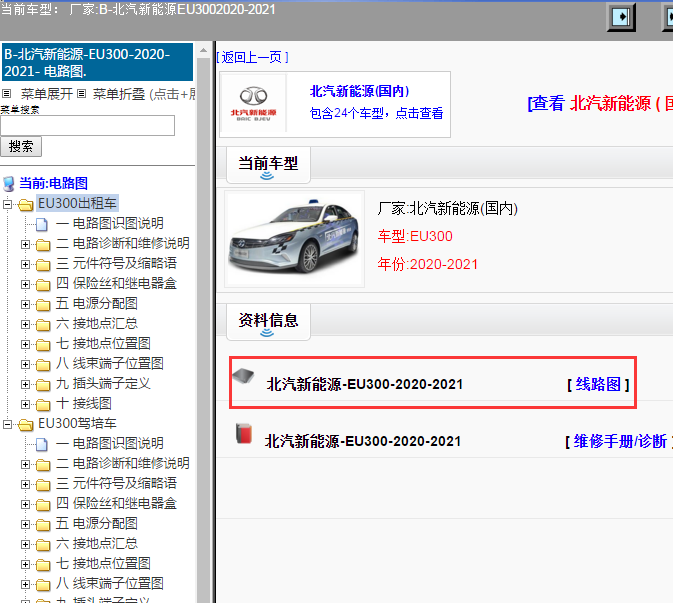Click the 北汽新能源-EU300-2020-2021 线路图 title text
Viewport: 673px width, 603px height.
point(365,384)
